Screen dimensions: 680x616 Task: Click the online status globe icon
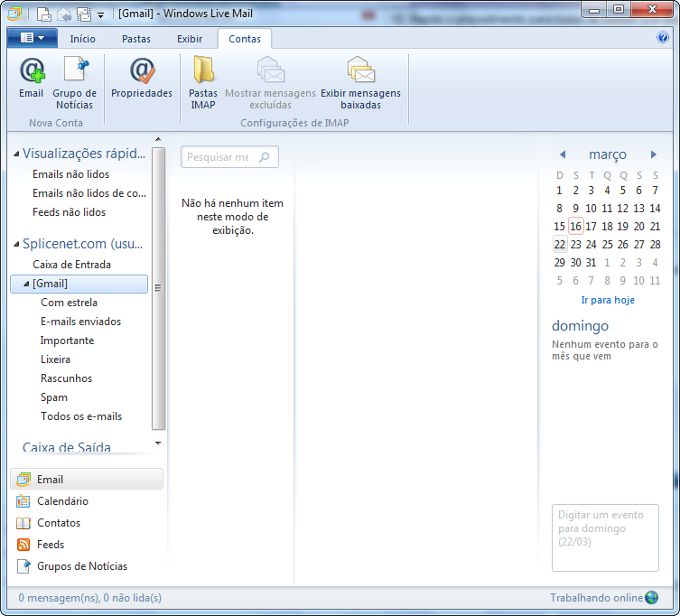click(651, 598)
